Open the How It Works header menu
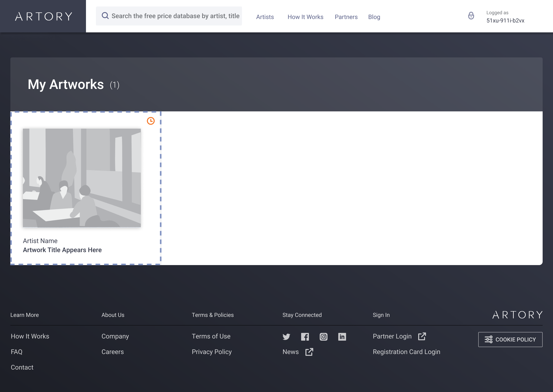The height and width of the screenshot is (392, 553). point(305,17)
